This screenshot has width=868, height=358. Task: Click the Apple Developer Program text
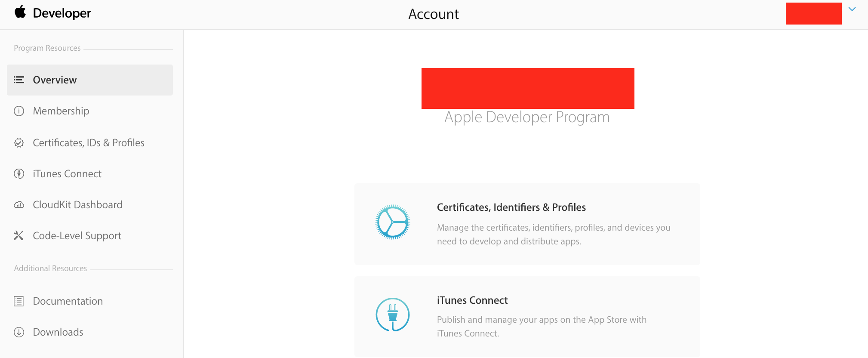click(527, 117)
